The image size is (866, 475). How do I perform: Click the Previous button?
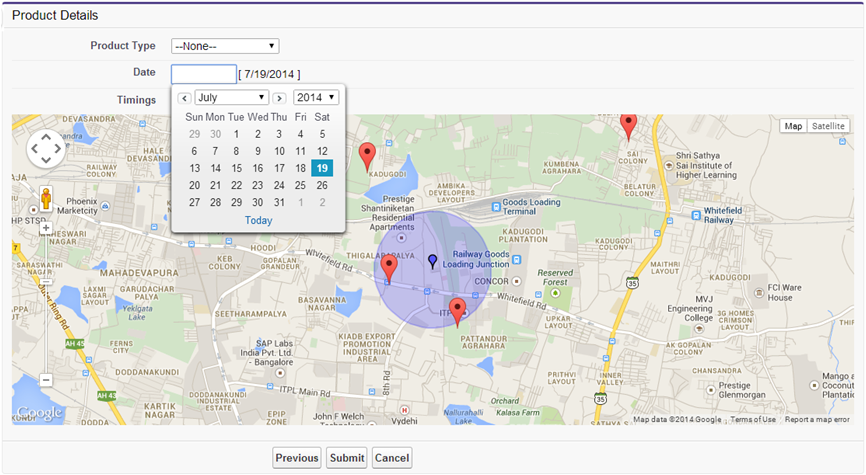(297, 458)
